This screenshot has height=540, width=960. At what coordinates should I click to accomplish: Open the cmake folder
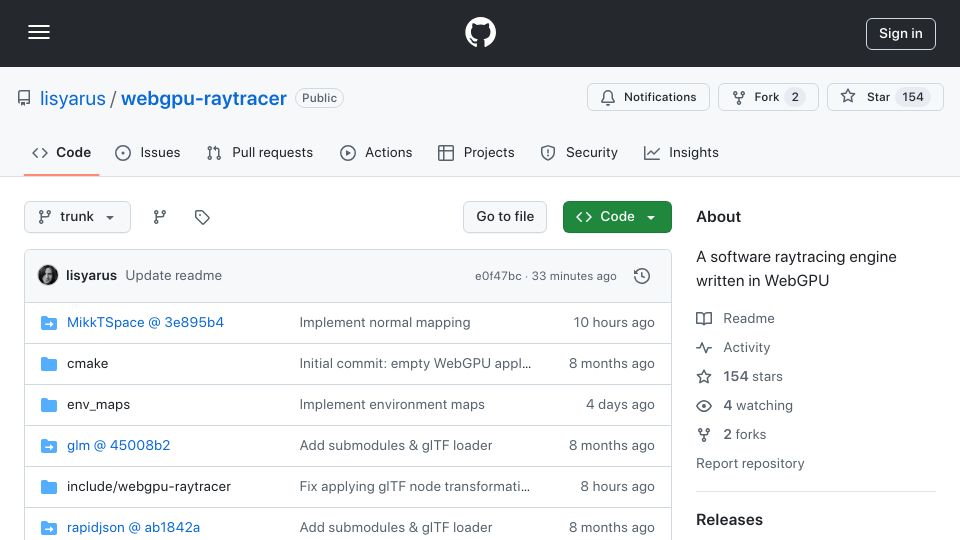(x=88, y=364)
